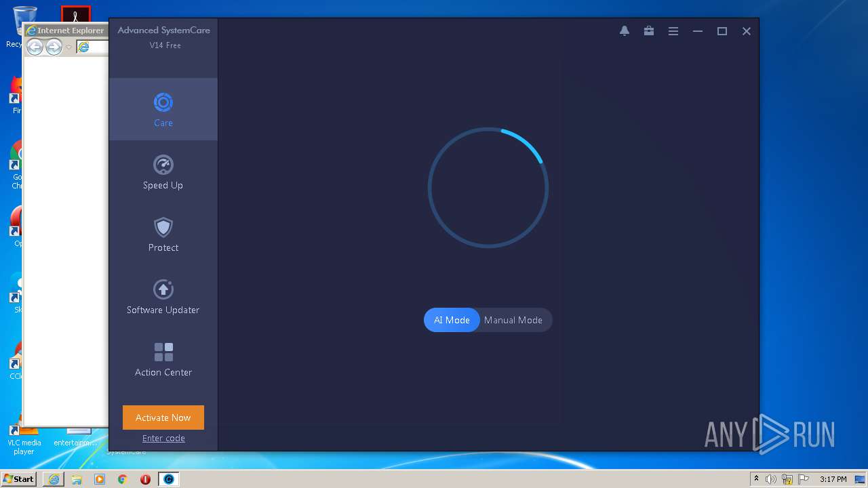
Task: Click the Internet Explorer title bar
Action: point(66,30)
